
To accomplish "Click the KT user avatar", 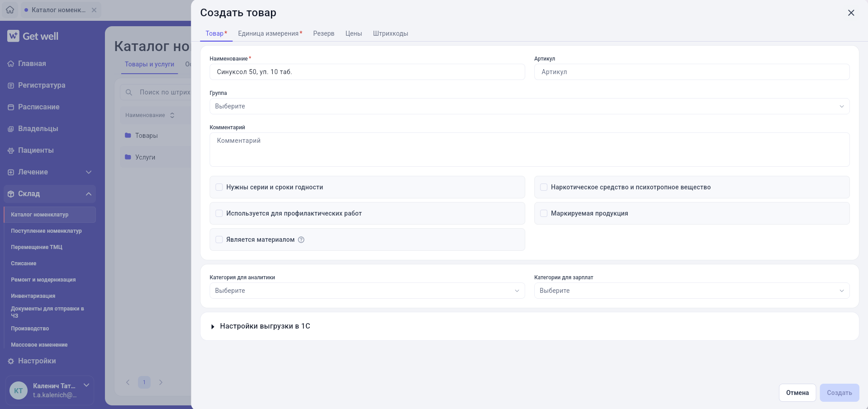I will [19, 390].
